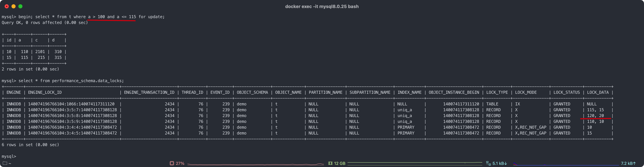Click the ENGINE_LOCK_ID column header
This screenshot has height=167, width=644.
(x=45, y=92)
